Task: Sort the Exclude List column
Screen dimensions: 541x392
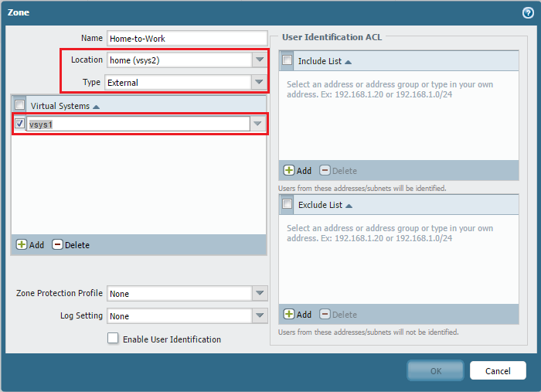Action: click(x=325, y=206)
